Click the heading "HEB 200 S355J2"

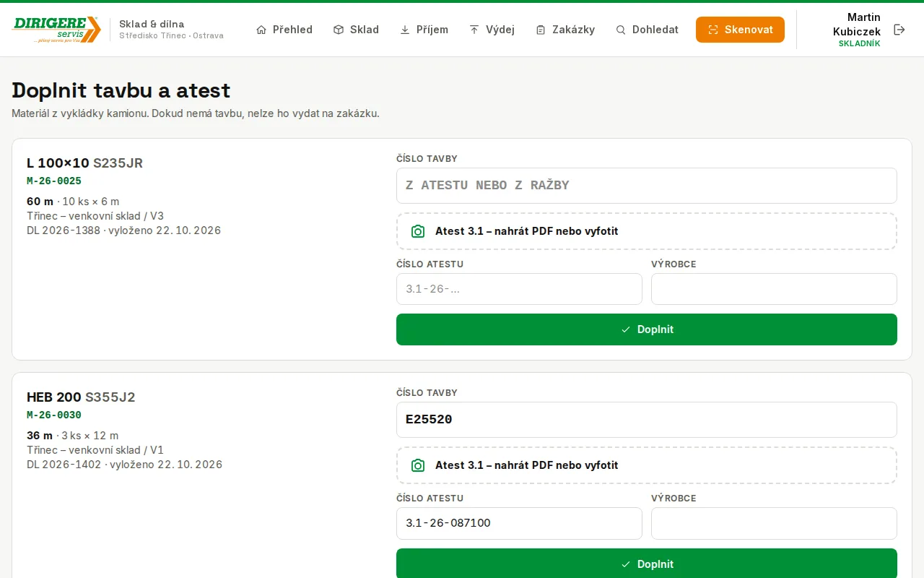pyautogui.click(x=81, y=397)
